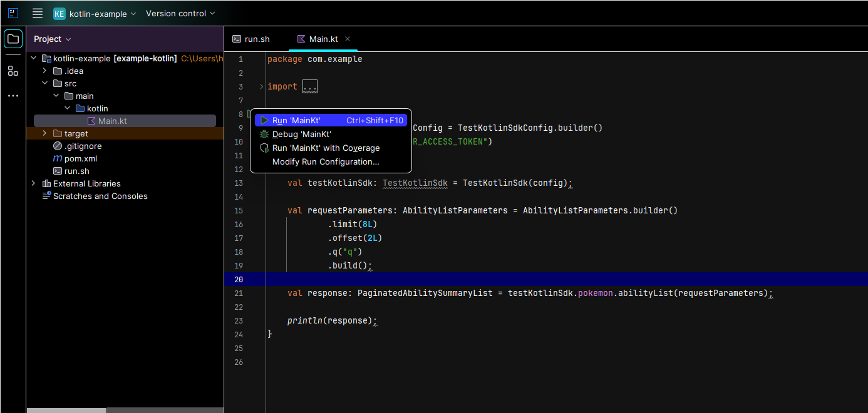Choose Modify Run Configuration...
The image size is (868, 413).
click(x=331, y=161)
